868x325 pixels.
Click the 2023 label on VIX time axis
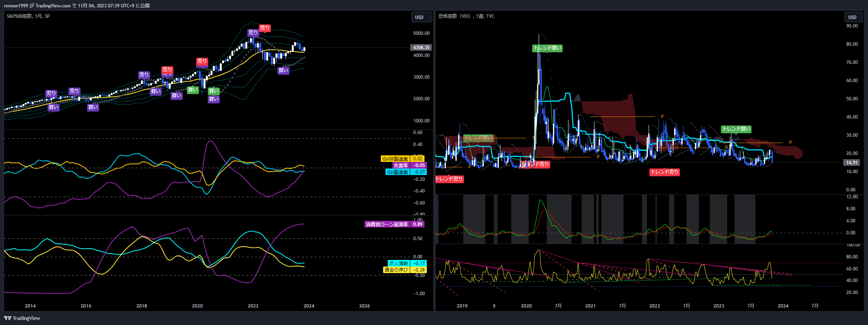[x=719, y=306]
